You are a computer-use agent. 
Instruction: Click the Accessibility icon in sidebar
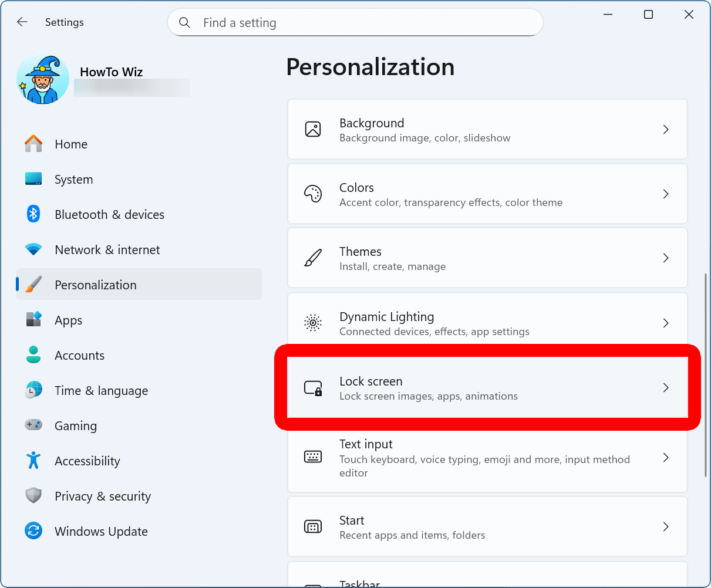33,461
